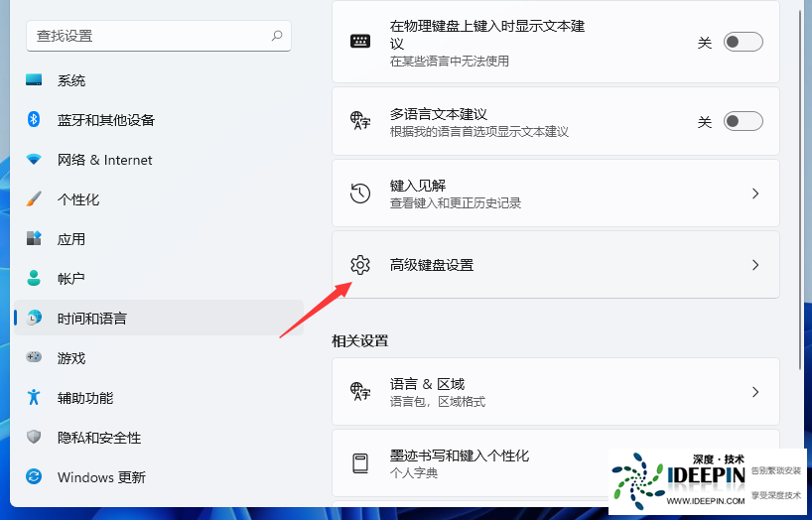The height and width of the screenshot is (520, 812).
Task: Open 高级键盘设置 via its chevron arrow
Action: pyautogui.click(x=755, y=265)
